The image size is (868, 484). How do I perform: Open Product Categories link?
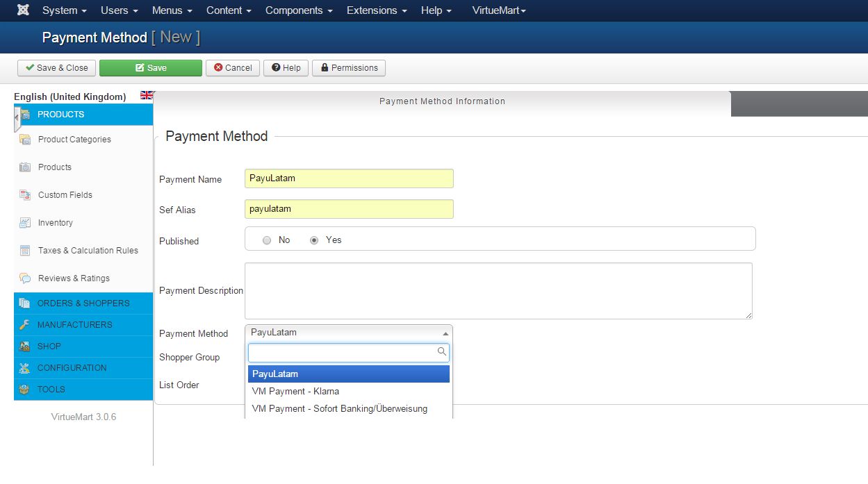point(74,140)
